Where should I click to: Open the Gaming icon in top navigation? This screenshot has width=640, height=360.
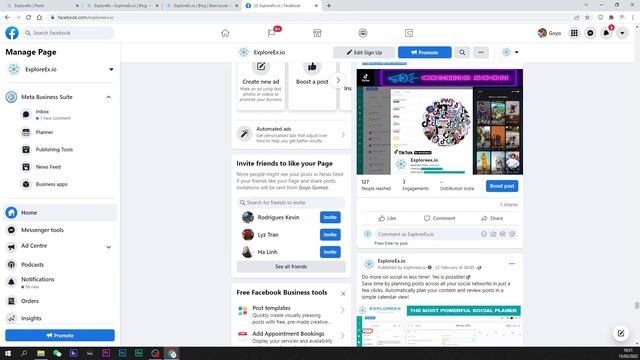point(409,33)
